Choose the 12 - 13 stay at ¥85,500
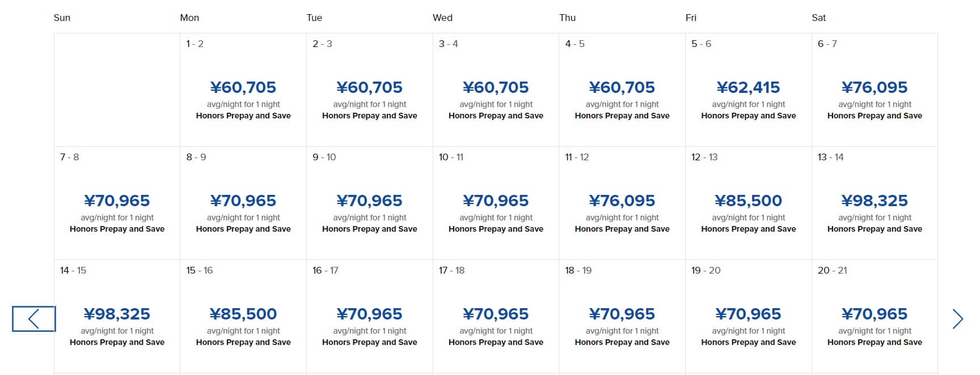 tap(748, 203)
